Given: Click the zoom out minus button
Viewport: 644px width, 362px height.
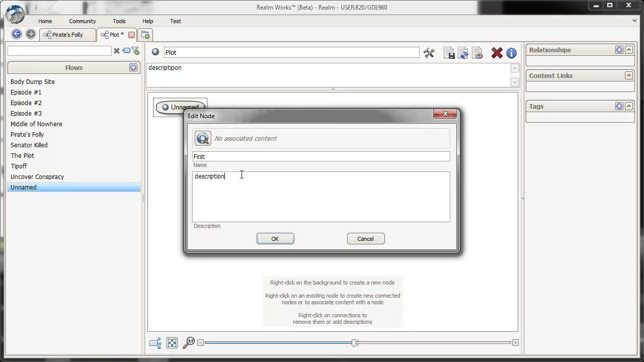Looking at the screenshot, I should click(200, 342).
